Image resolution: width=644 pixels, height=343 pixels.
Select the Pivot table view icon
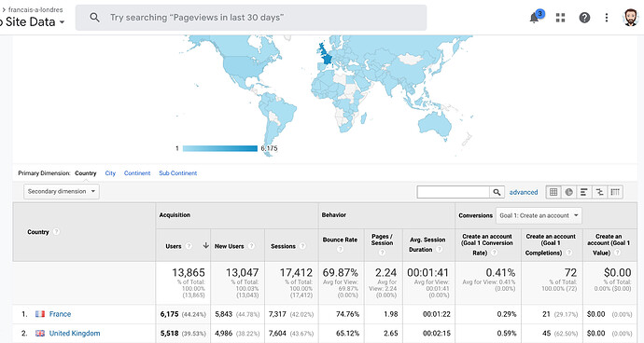[615, 192]
